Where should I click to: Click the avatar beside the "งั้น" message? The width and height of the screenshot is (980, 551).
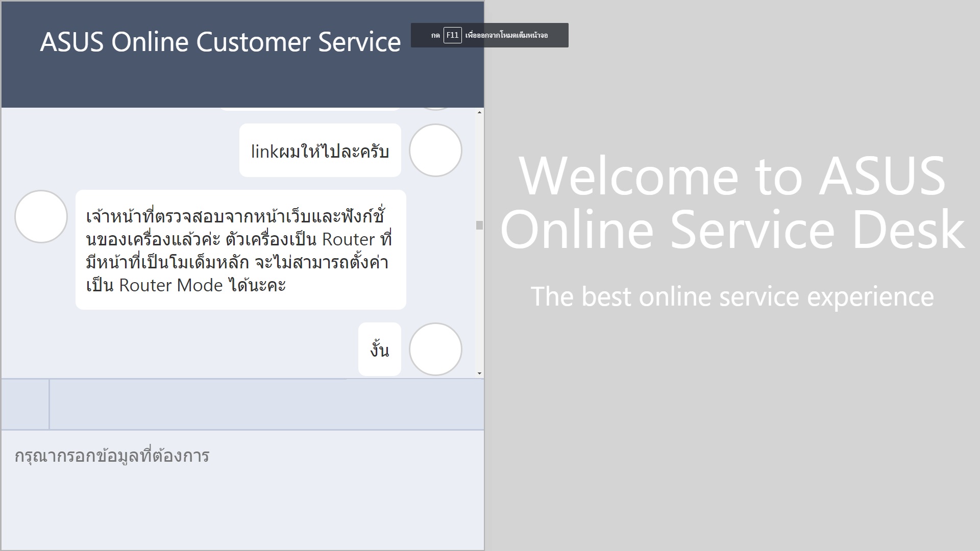tap(435, 349)
